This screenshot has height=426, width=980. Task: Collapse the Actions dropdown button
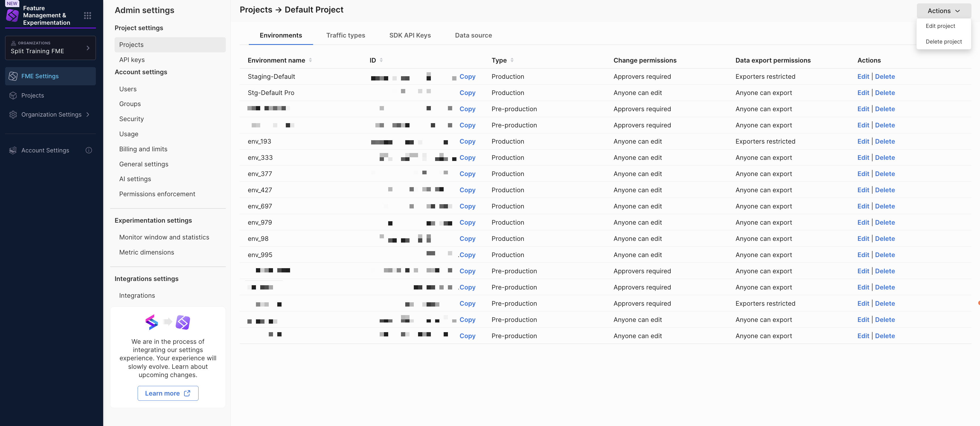coord(944,11)
